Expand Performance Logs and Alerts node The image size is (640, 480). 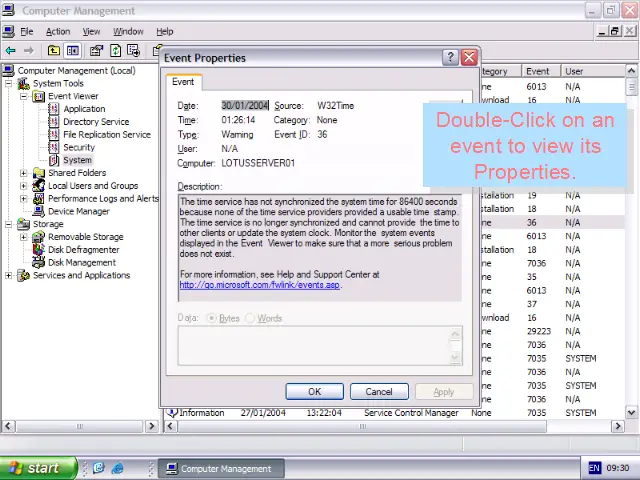point(24,198)
